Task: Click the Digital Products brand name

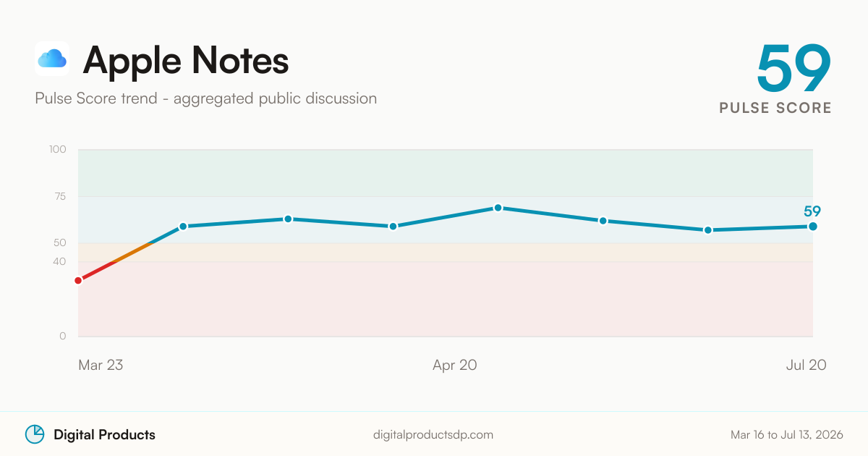Action: pyautogui.click(x=104, y=435)
